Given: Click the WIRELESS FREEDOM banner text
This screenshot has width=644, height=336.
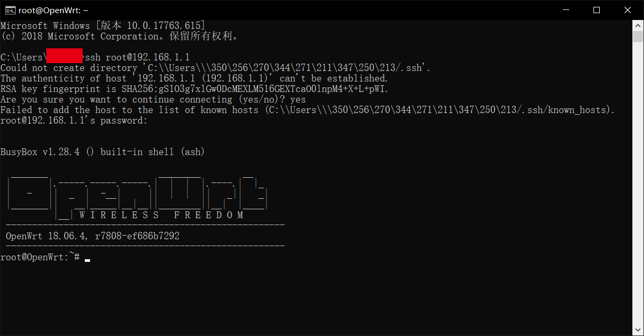Looking at the screenshot, I should click(x=161, y=215).
